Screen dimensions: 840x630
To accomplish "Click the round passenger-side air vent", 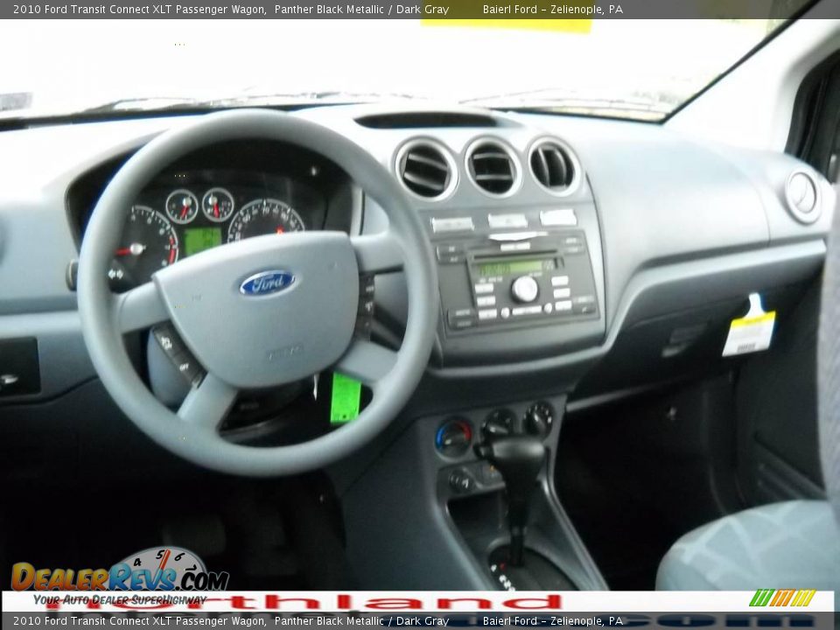I will (x=802, y=197).
